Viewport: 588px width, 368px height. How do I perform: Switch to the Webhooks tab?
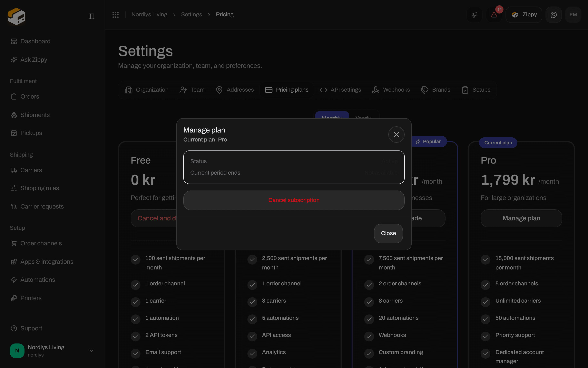[391, 90]
